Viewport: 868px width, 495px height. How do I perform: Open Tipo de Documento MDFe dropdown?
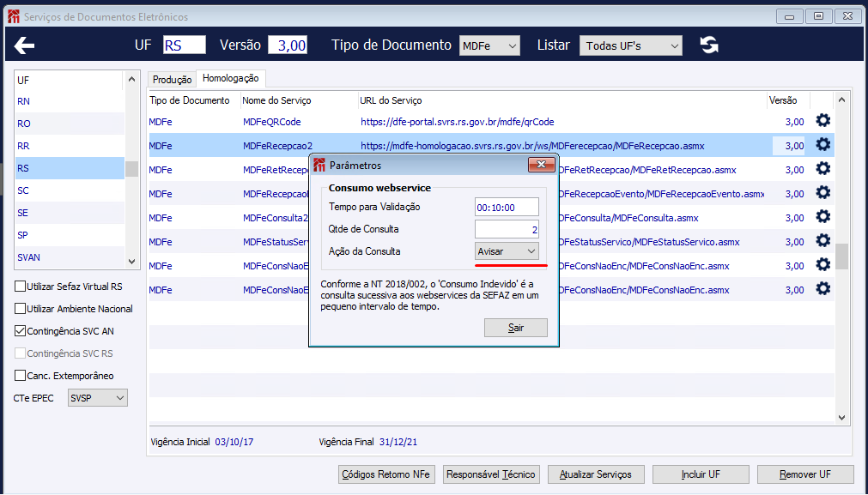489,46
